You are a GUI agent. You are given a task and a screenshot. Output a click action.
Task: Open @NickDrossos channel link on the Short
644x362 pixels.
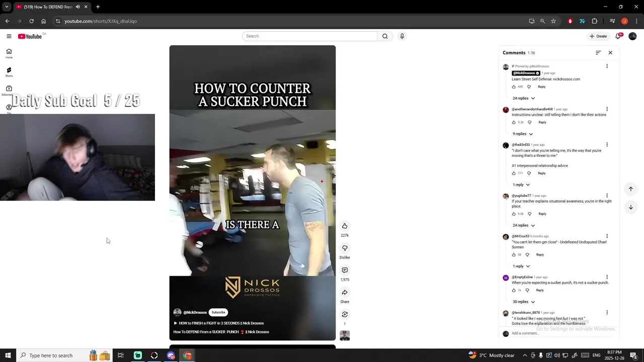click(195, 312)
